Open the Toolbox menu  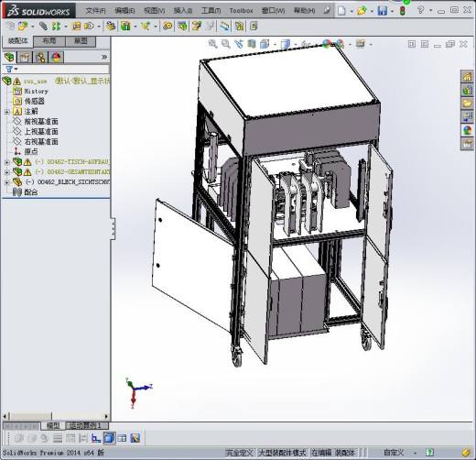coord(241,11)
